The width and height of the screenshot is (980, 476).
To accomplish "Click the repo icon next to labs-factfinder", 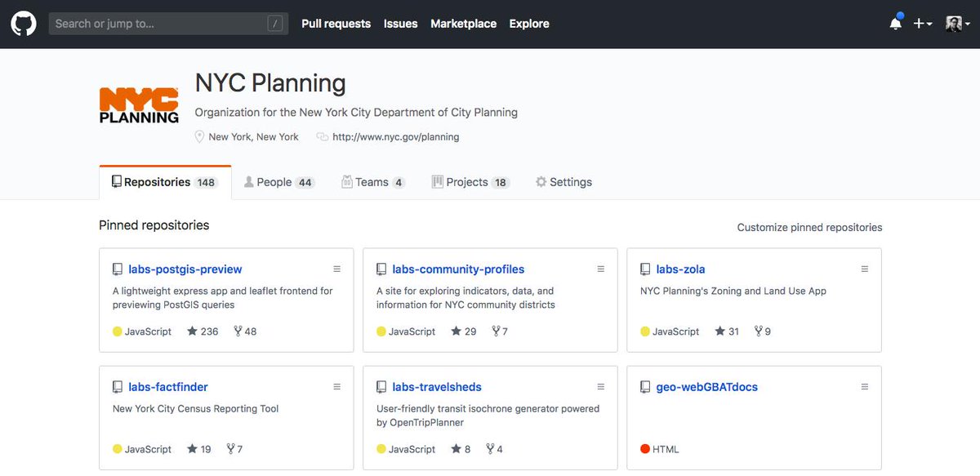I will [118, 387].
